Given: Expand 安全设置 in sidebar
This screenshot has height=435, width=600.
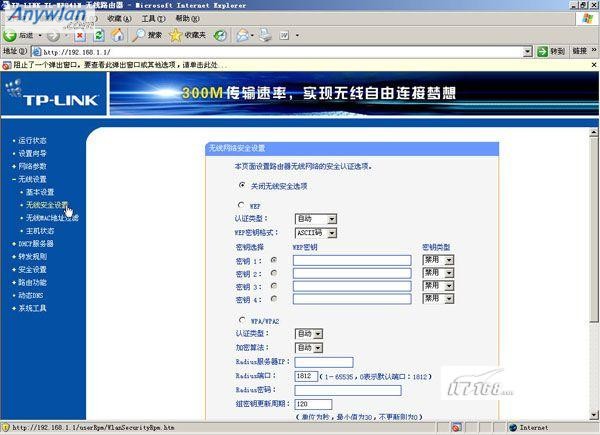Looking at the screenshot, I should (32, 270).
